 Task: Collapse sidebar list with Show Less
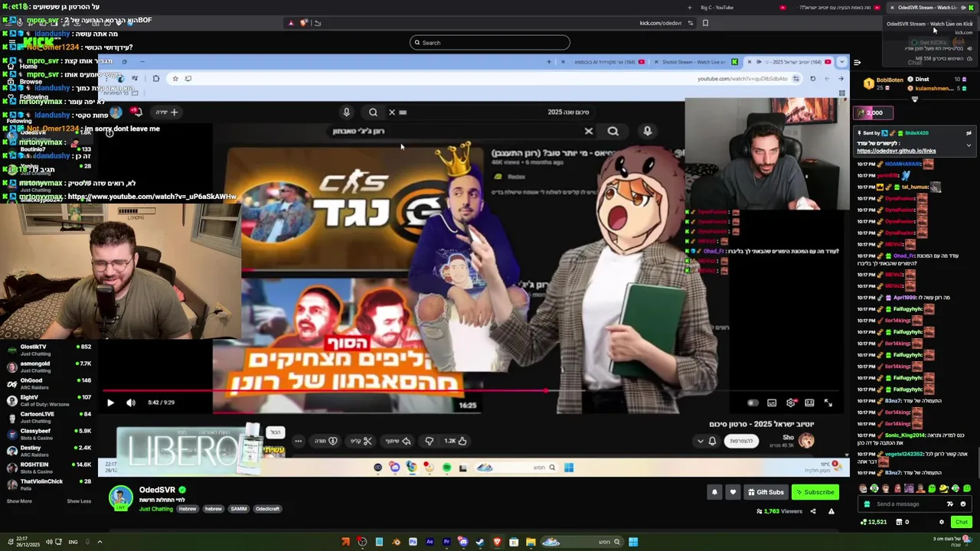(79, 501)
